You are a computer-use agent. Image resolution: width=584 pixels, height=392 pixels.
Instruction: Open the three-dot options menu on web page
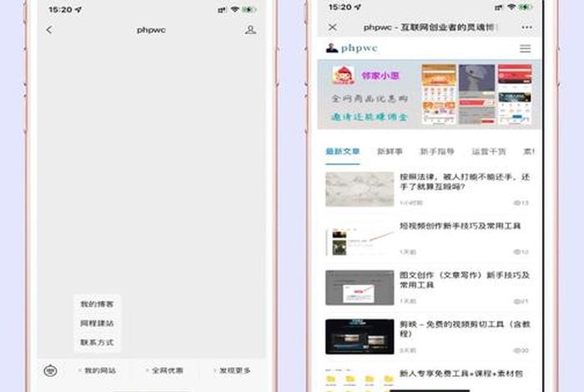coord(526,28)
